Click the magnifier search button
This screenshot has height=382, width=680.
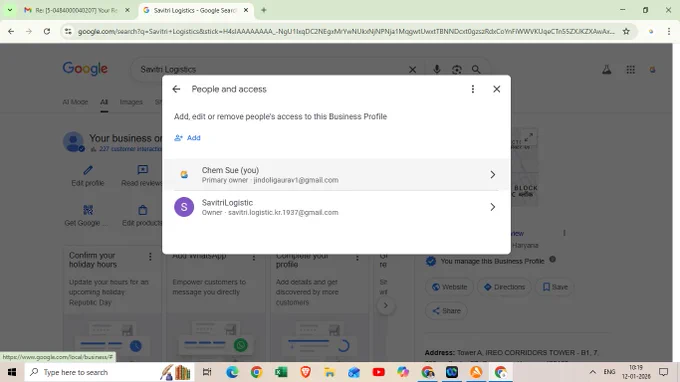point(476,69)
